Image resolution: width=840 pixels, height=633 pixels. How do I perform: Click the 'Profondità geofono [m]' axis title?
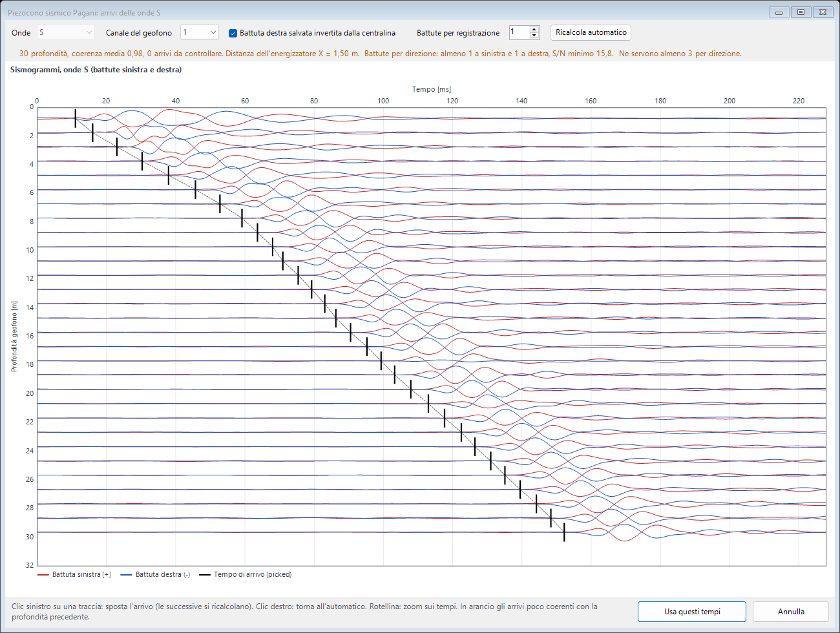[14, 337]
